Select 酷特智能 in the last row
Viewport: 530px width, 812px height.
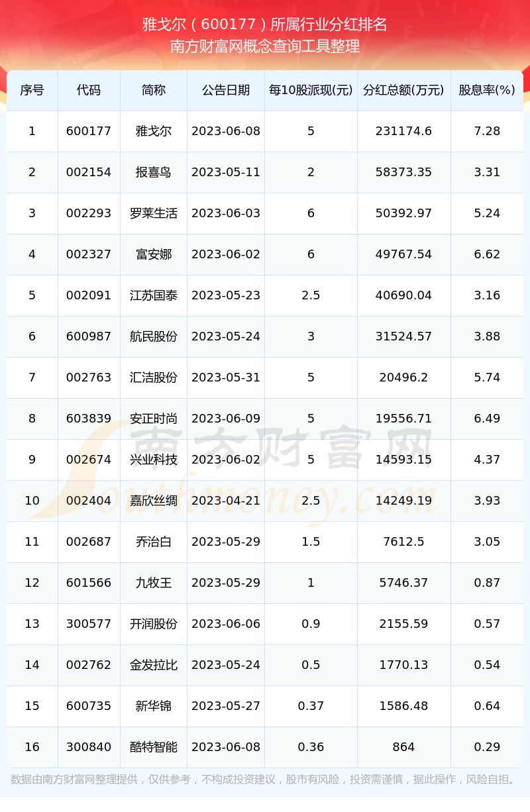pos(154,747)
